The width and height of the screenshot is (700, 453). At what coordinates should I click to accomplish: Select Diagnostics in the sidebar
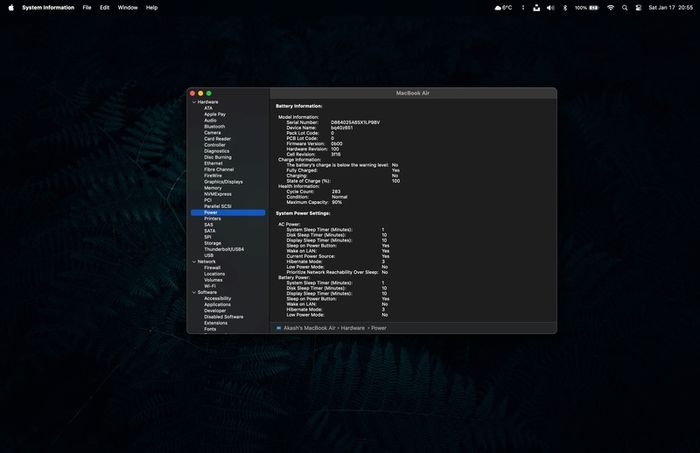(217, 151)
